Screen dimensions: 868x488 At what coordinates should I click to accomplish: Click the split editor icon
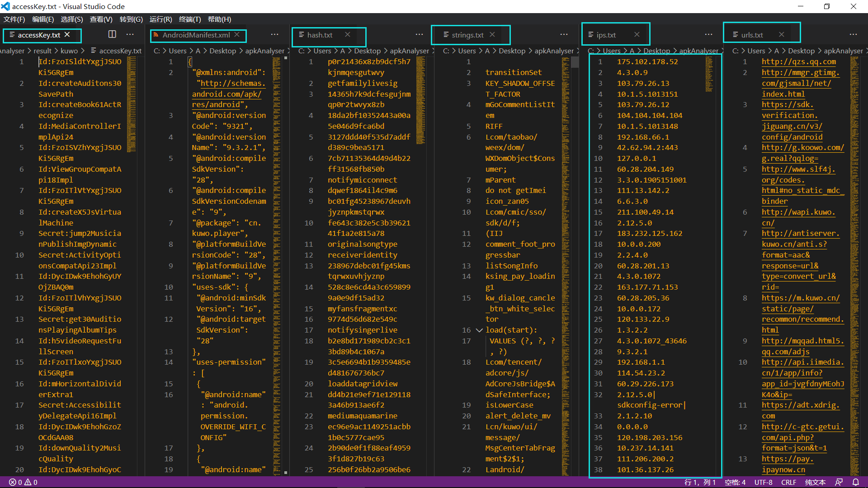pos(112,34)
